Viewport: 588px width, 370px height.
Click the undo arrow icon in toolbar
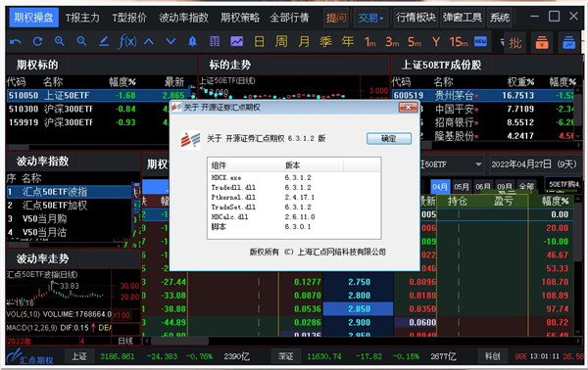pyautogui.click(x=16, y=41)
